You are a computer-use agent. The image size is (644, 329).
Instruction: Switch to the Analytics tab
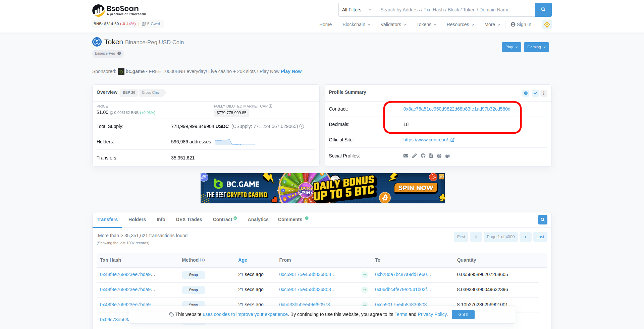pyautogui.click(x=258, y=219)
